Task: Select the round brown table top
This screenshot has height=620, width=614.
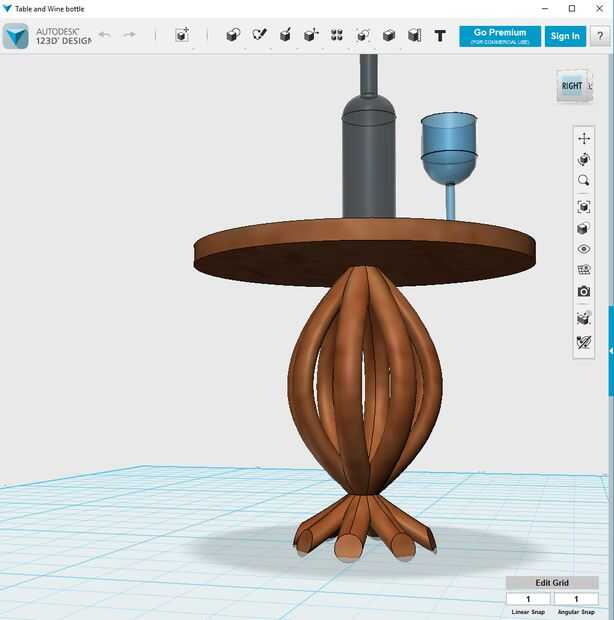Action: point(365,252)
